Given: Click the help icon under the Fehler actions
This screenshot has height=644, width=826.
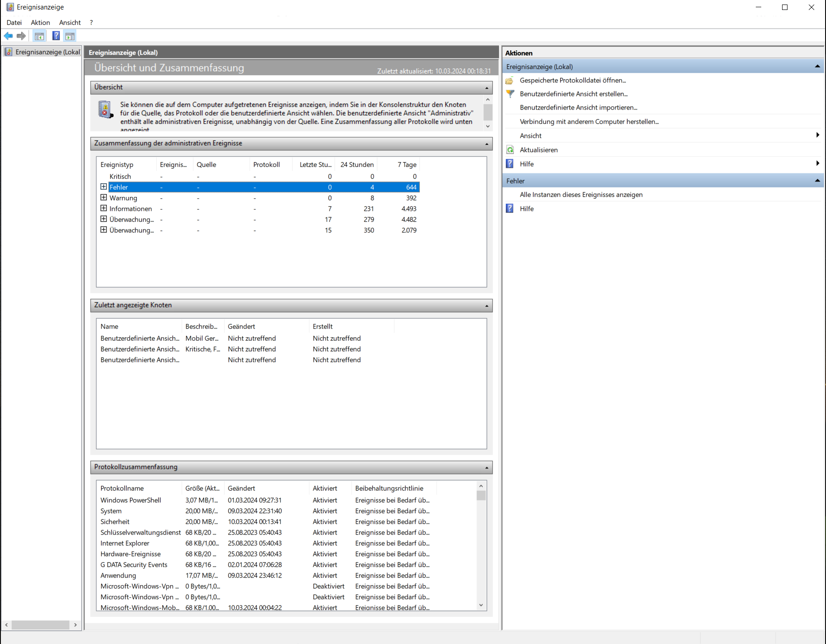Looking at the screenshot, I should click(x=510, y=209).
